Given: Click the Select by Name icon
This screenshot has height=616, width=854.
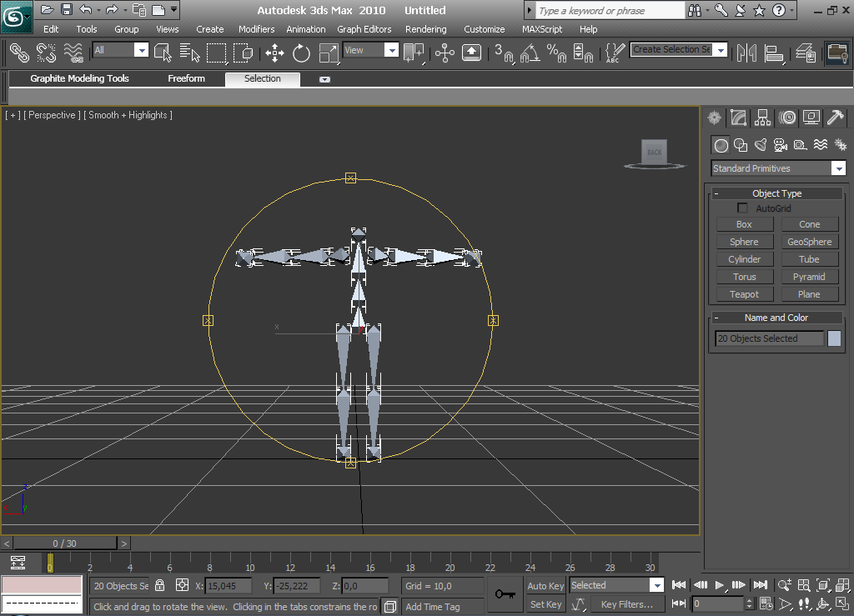Looking at the screenshot, I should pyautogui.click(x=189, y=53).
